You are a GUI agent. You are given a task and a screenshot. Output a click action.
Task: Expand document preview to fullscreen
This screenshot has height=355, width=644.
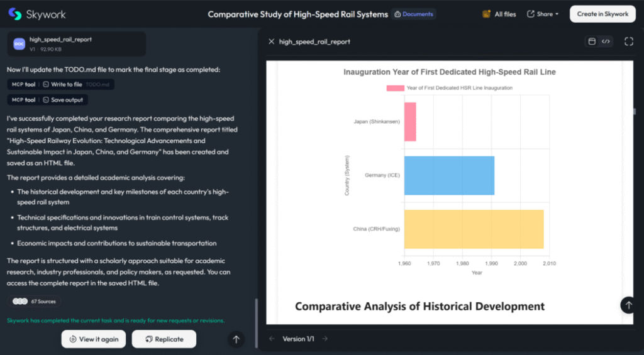click(x=628, y=41)
